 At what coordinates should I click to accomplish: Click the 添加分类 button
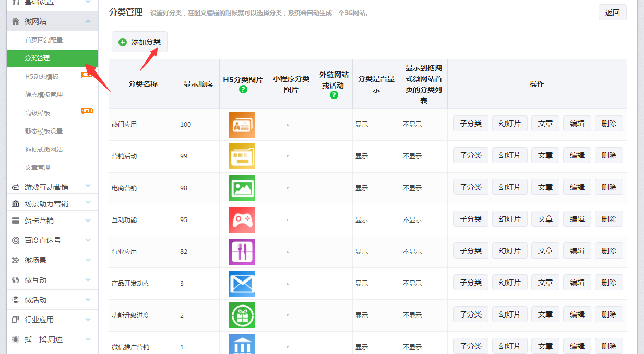(139, 42)
